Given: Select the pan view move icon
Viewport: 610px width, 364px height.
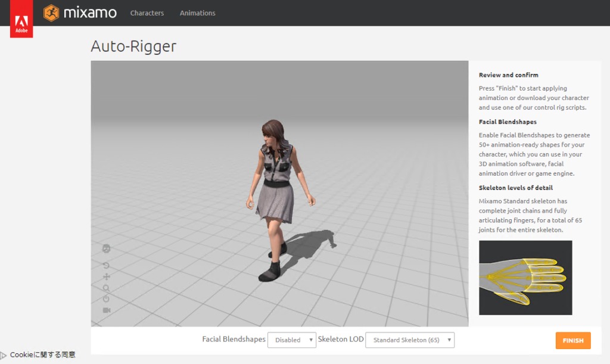Looking at the screenshot, I should 106,277.
